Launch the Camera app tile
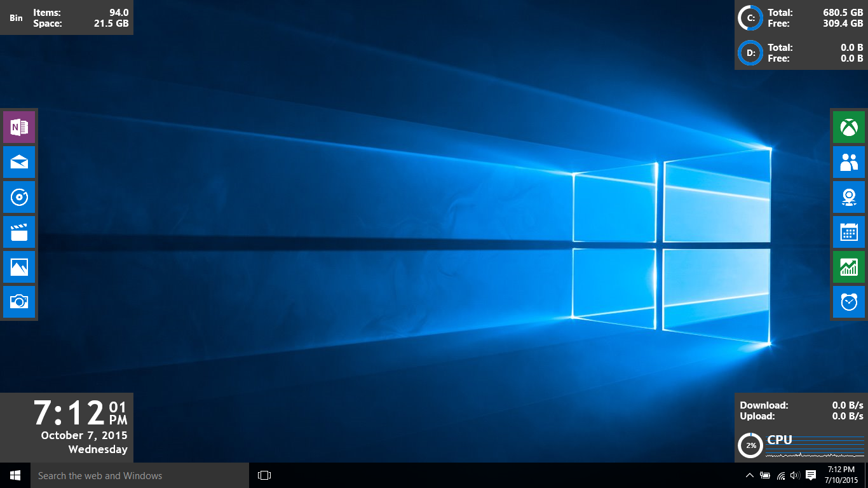Image resolution: width=868 pixels, height=488 pixels. click(19, 302)
